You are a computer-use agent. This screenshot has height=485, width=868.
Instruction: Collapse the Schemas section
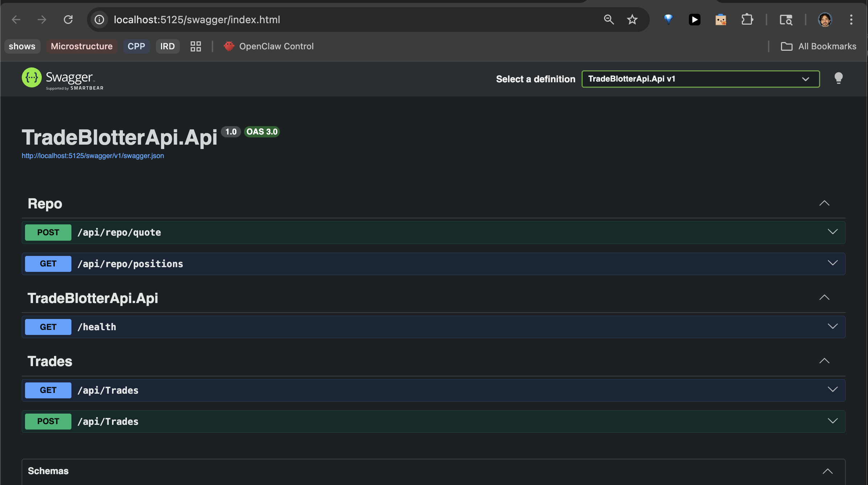[827, 471]
